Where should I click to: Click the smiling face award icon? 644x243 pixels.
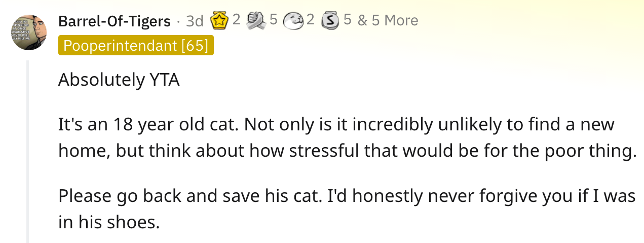pos(292,21)
